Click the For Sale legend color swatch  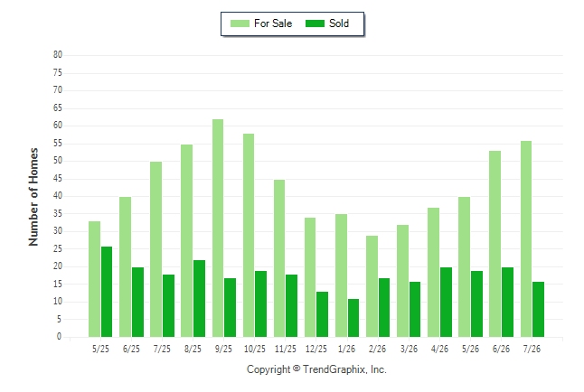coord(240,23)
